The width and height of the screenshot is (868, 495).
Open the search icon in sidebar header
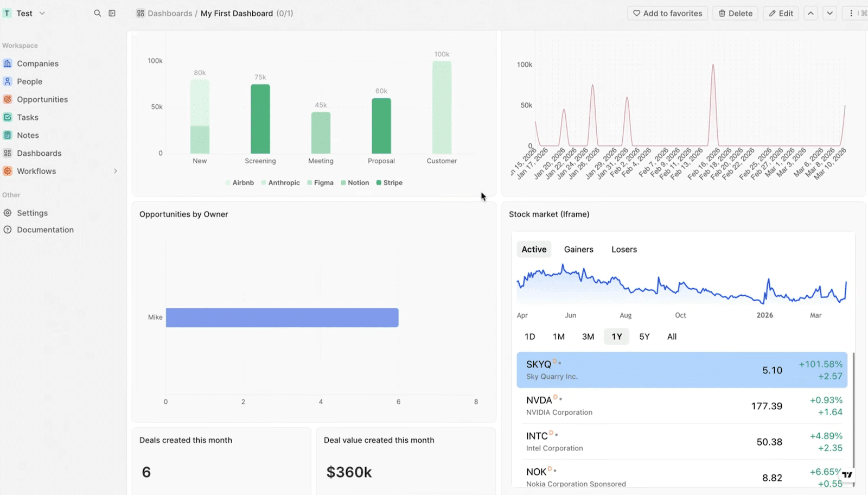[98, 13]
